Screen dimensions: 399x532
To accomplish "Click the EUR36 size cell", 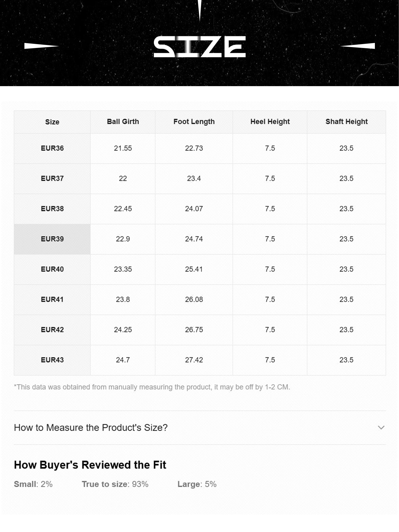I will [52, 148].
